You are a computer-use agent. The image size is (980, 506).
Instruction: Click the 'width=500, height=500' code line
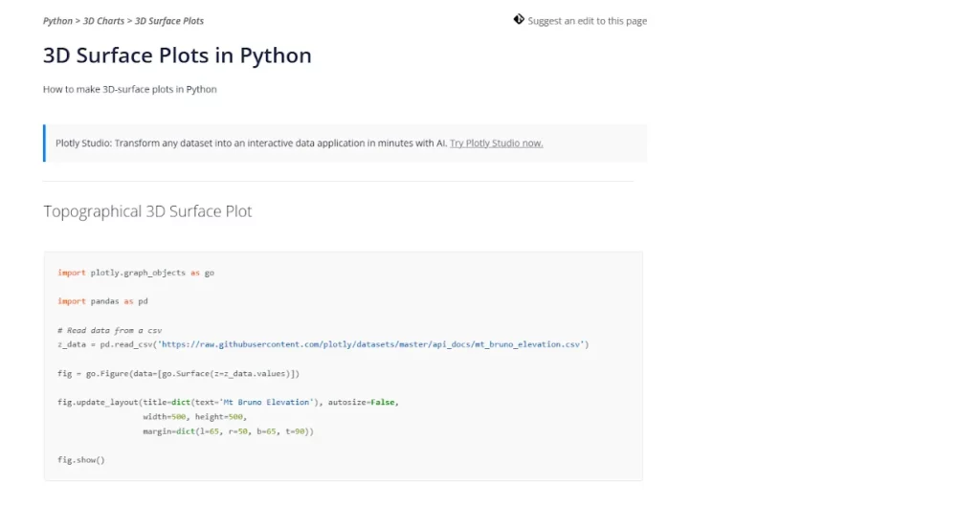click(x=194, y=417)
